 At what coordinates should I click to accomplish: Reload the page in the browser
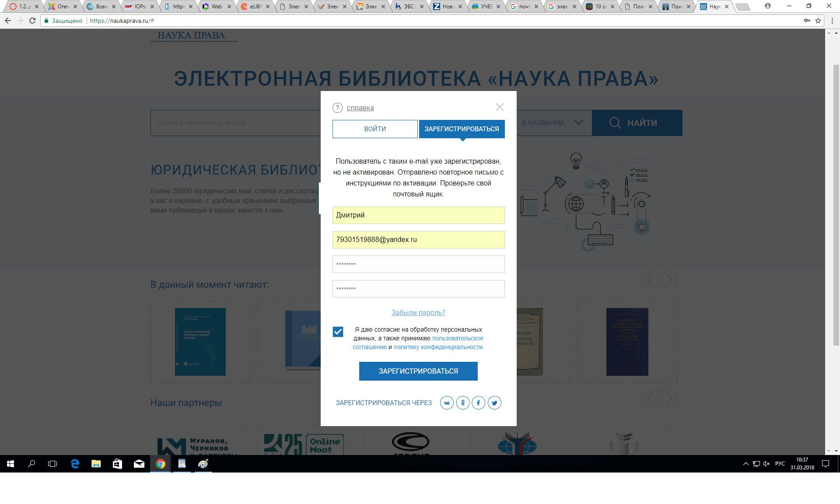(32, 21)
